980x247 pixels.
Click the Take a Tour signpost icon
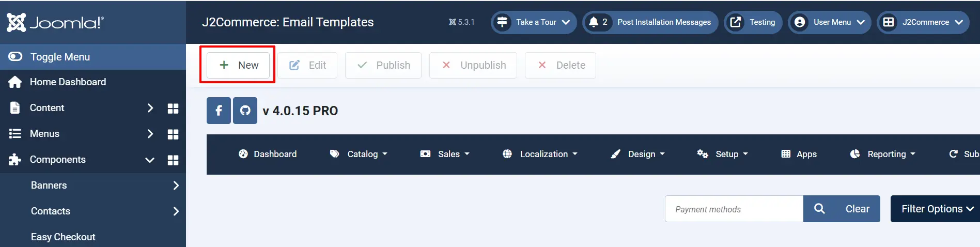pos(502,22)
